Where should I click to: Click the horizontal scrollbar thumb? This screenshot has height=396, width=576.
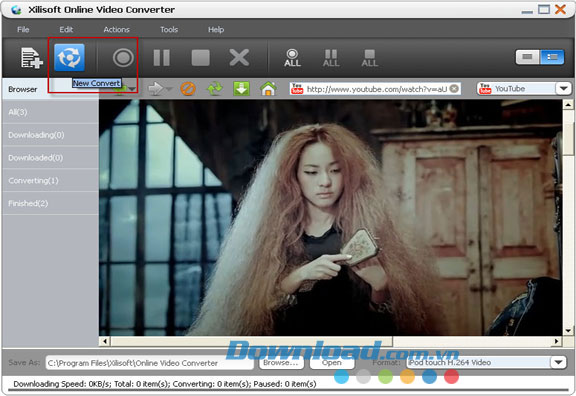point(252,341)
